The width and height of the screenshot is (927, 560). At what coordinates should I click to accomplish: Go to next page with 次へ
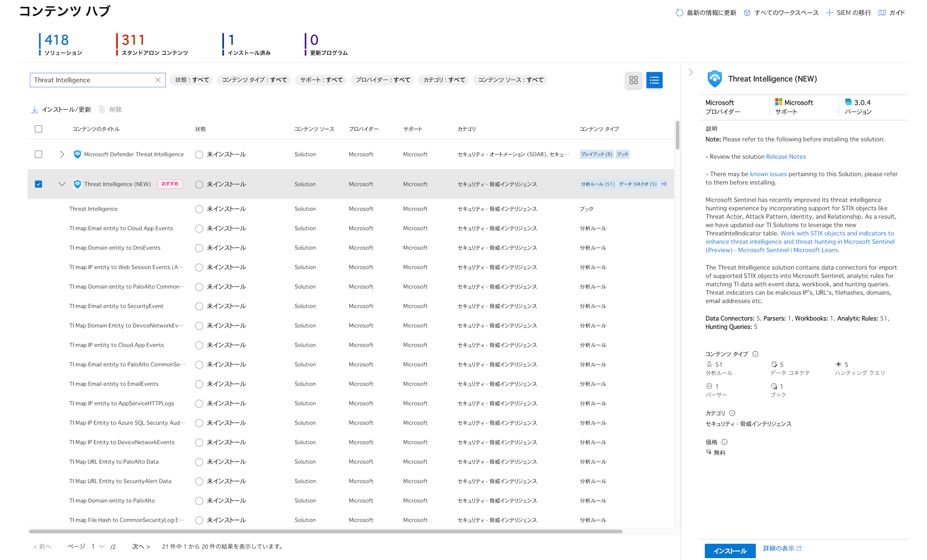coord(141,547)
